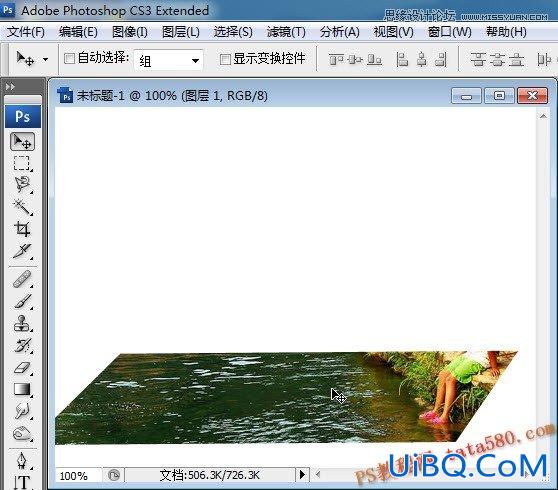This screenshot has height=490, width=558.
Task: Open status bar info arrow menu
Action: tap(302, 474)
